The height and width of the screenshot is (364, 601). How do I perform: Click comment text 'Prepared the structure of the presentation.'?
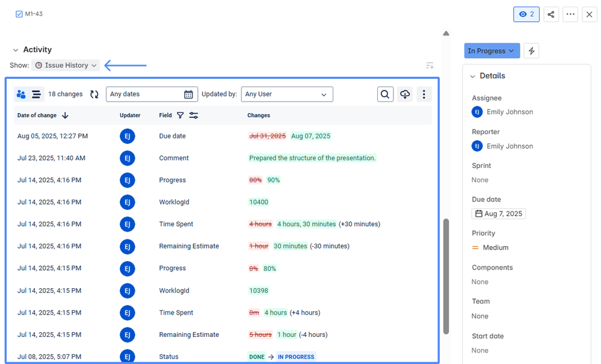coord(312,158)
